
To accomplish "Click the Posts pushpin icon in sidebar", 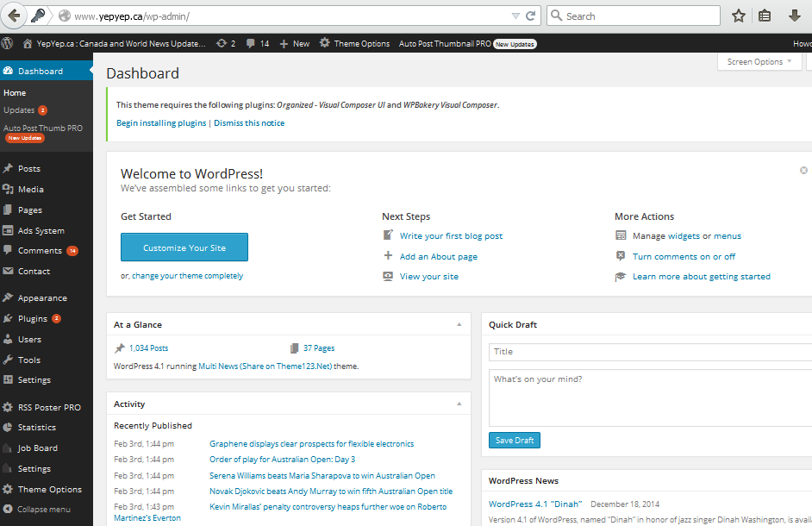I will click(x=8, y=168).
